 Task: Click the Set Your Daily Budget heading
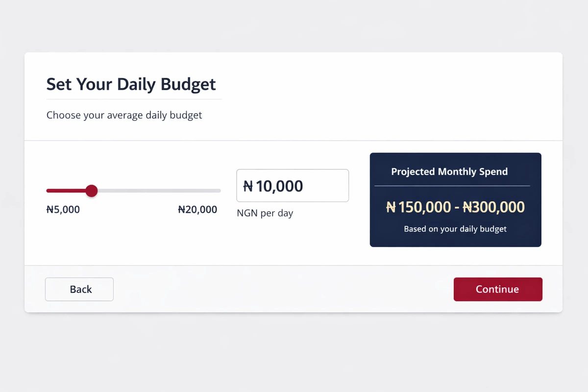pyautogui.click(x=131, y=84)
